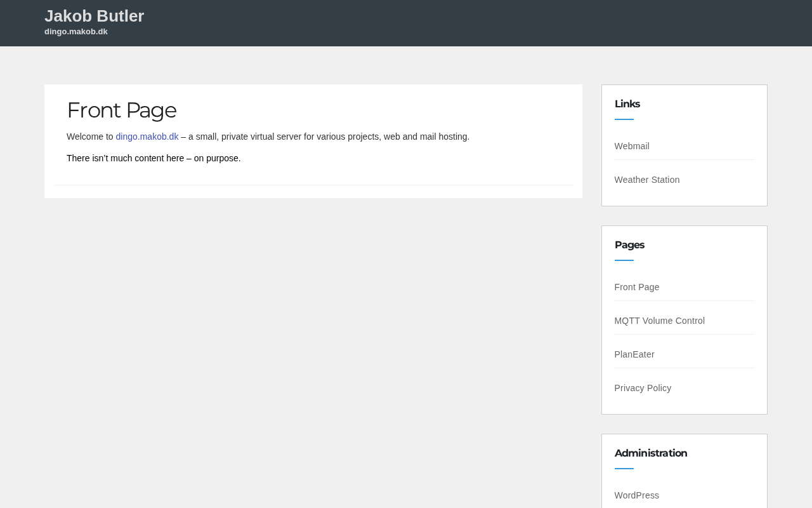This screenshot has height=508, width=812.
Task: Click the Pages widget heading
Action: point(629,244)
